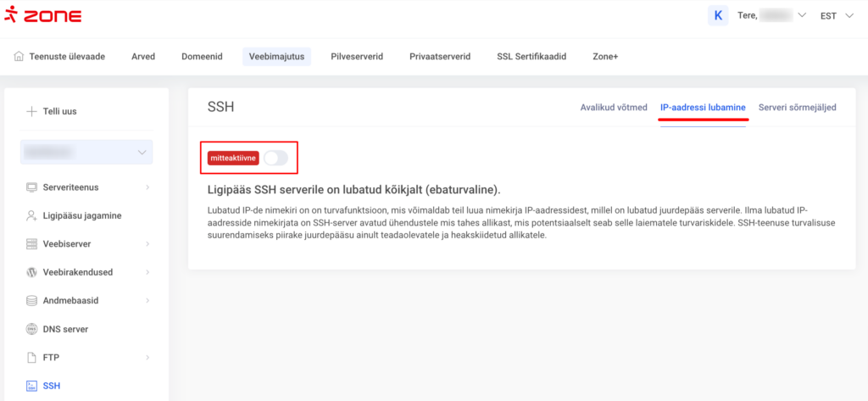
Task: Switch to Avalikud võtmed tab
Action: (614, 108)
